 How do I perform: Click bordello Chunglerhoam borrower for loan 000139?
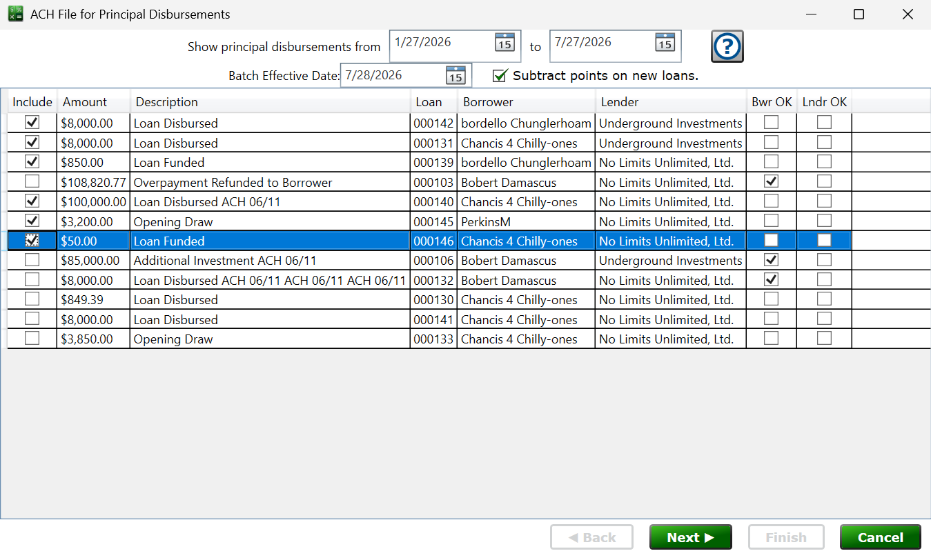(x=526, y=163)
